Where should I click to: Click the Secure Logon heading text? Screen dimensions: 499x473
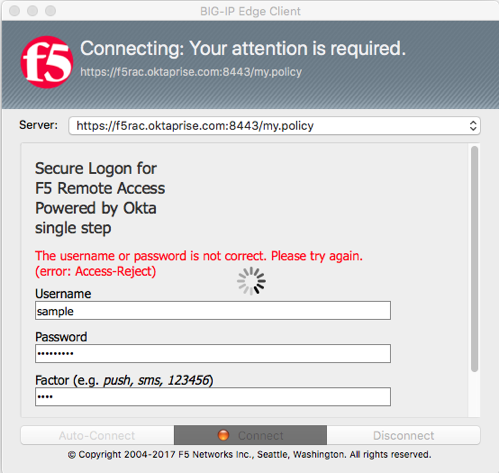[100, 198]
